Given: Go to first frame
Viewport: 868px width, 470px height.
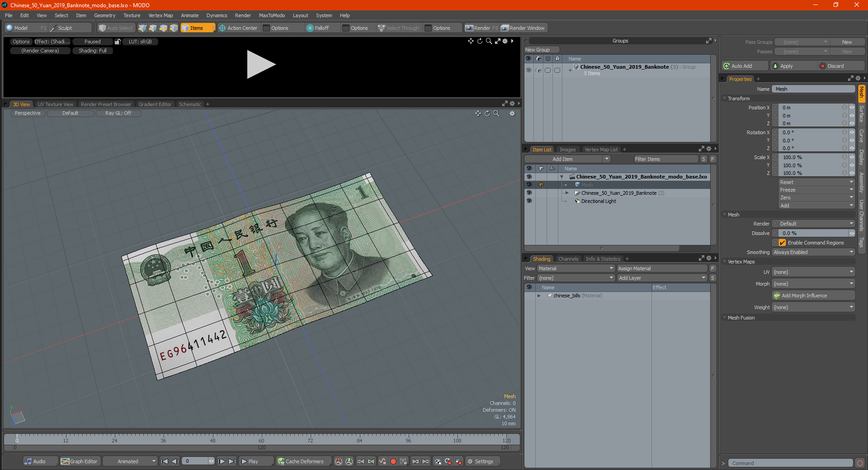Looking at the screenshot, I should point(165,461).
